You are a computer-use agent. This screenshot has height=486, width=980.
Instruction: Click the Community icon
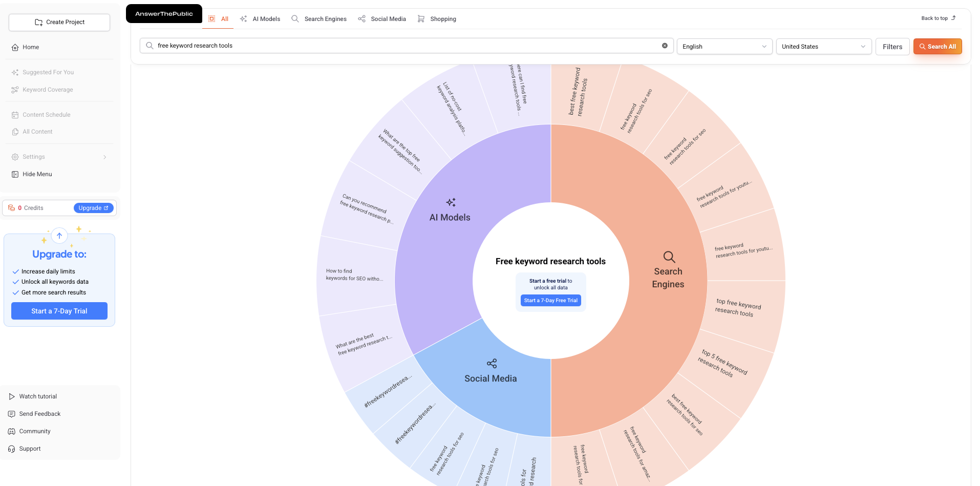12,431
